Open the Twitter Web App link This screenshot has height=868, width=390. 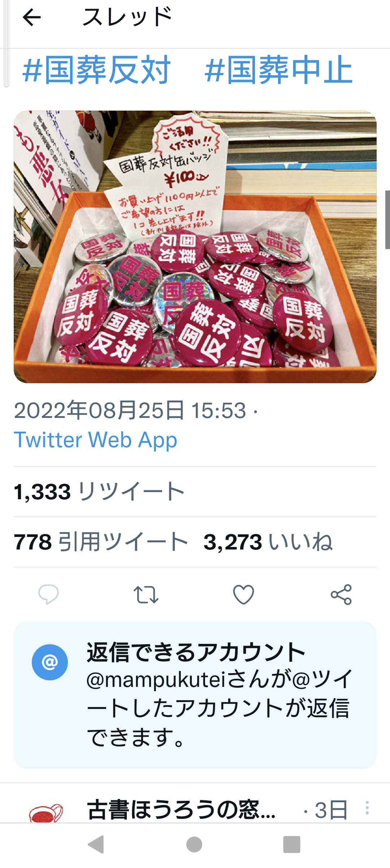[x=96, y=440]
